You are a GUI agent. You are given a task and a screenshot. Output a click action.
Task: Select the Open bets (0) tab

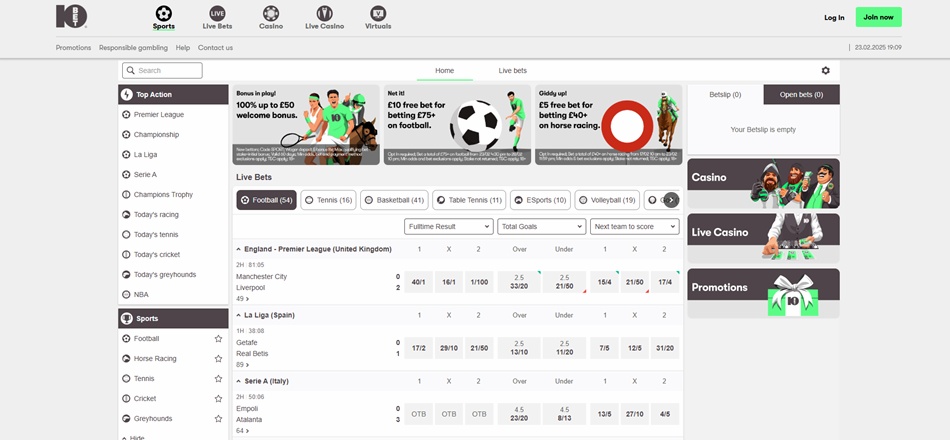[x=802, y=95]
